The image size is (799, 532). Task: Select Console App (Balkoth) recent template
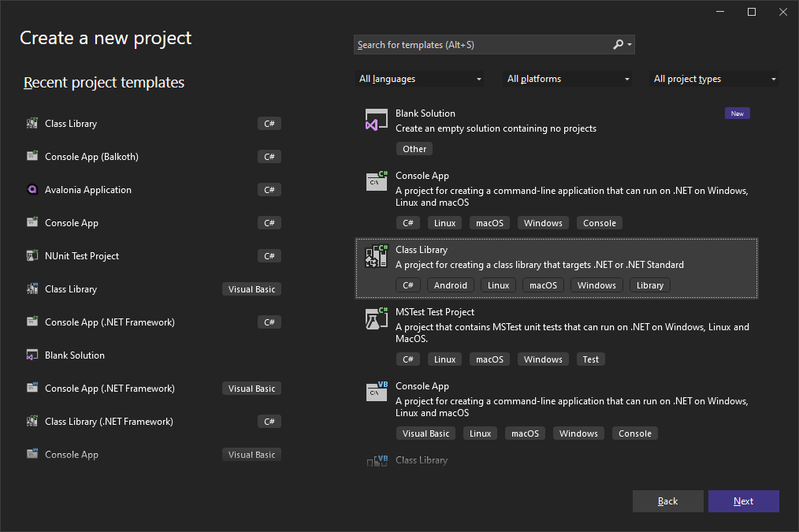point(91,157)
